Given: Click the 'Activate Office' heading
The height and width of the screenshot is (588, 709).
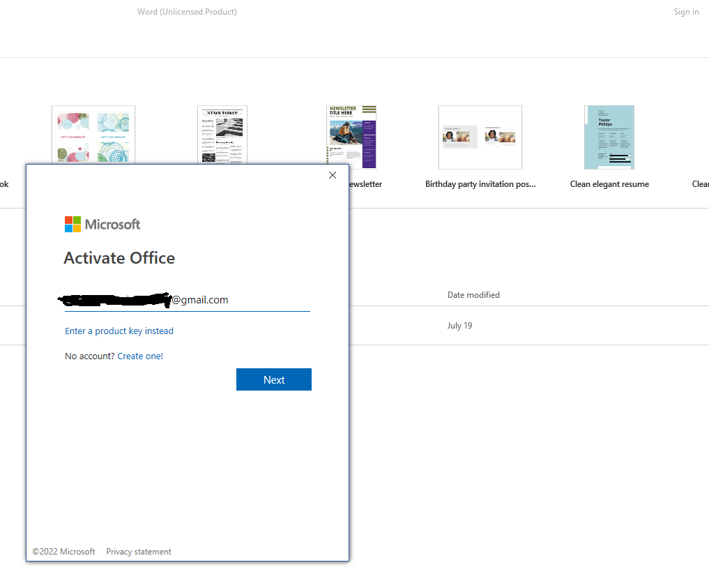Looking at the screenshot, I should point(119,258).
